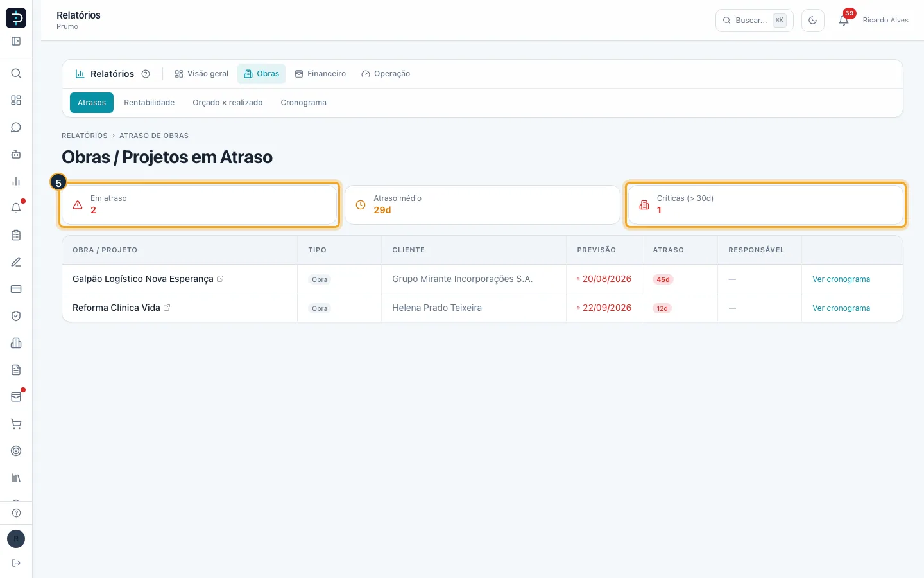Go to RELATÓRIOS in the breadcrumb

tap(85, 136)
